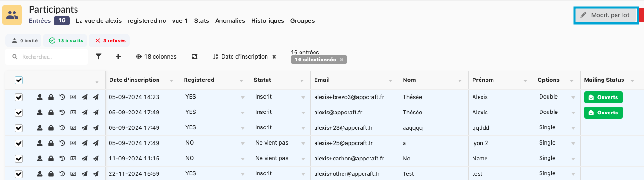The image size is (644, 180).
Task: Click the badge card icon in alexis+25 row
Action: pos(73,143)
